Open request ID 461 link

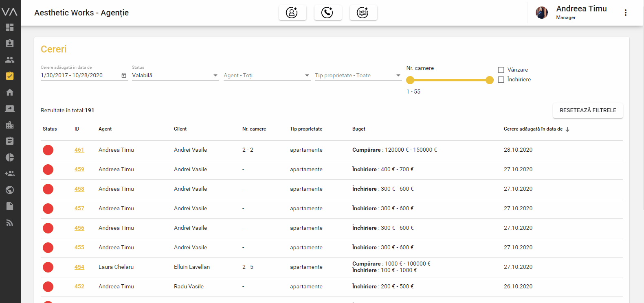pyautogui.click(x=79, y=150)
